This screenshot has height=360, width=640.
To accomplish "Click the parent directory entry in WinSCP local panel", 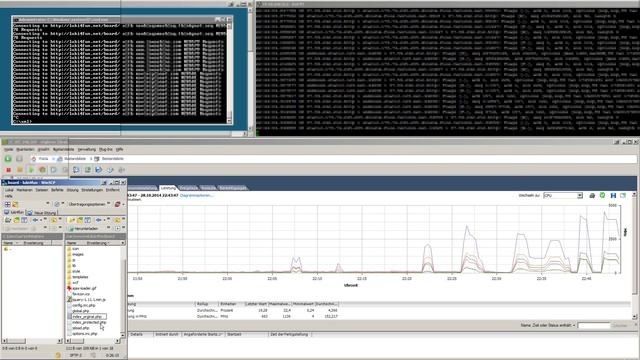I will click(8, 249).
